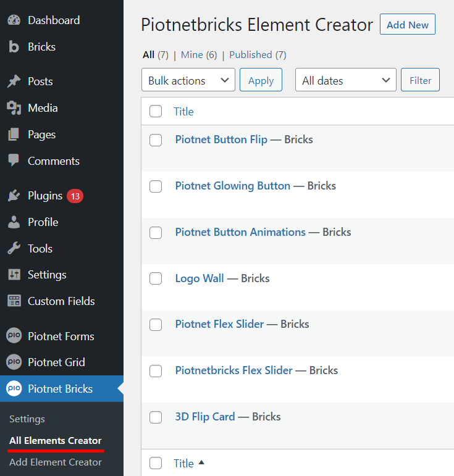The image size is (454, 476).
Task: Click the Plugins plug icon
Action: point(14,196)
